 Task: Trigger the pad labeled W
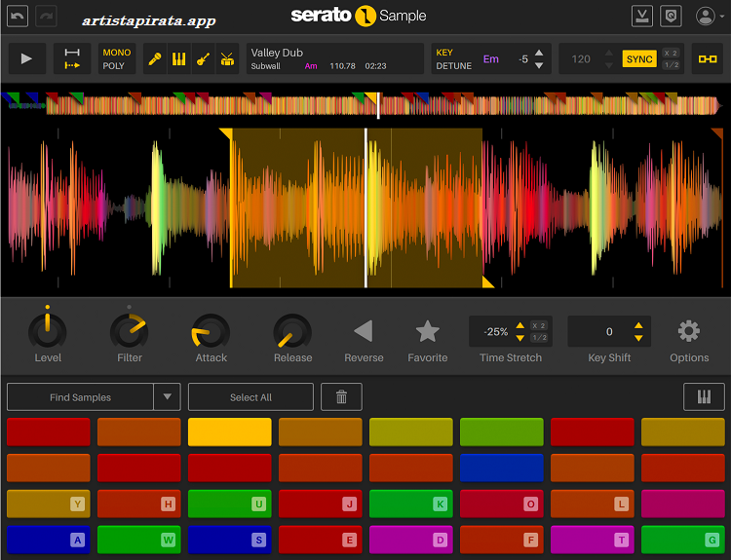tap(139, 540)
